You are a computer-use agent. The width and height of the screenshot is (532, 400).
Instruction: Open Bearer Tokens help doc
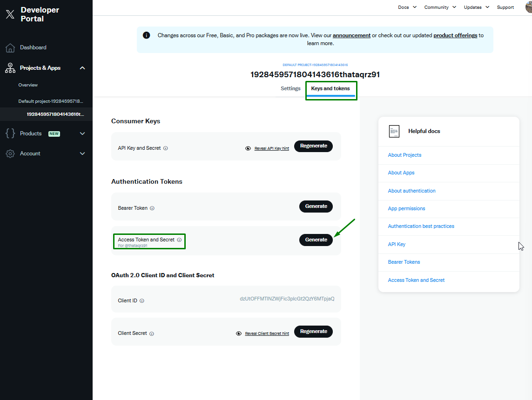(x=404, y=262)
